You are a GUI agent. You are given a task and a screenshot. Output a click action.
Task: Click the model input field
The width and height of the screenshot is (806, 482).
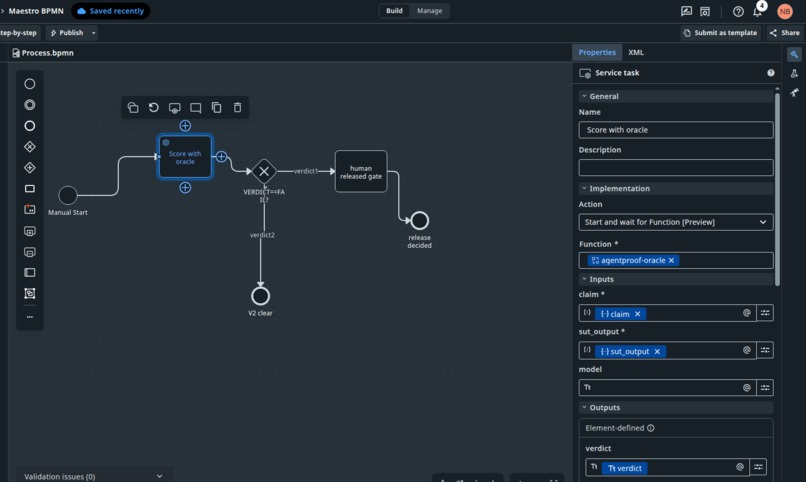coord(667,387)
